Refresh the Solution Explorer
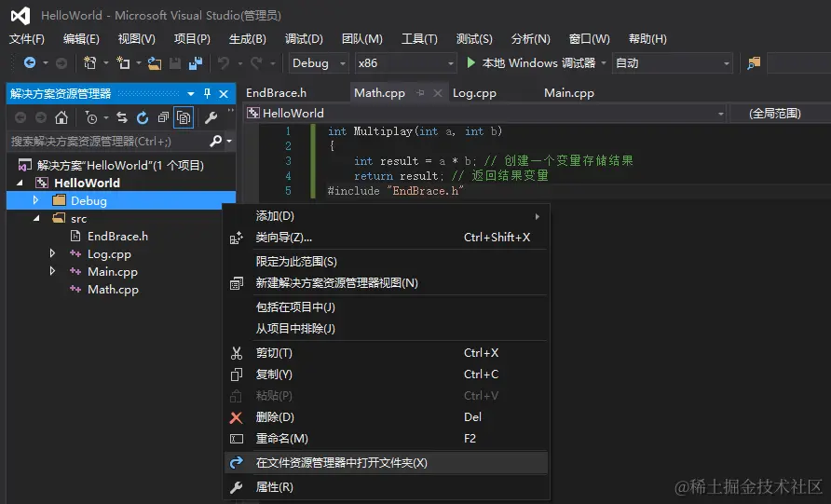 pyautogui.click(x=142, y=117)
